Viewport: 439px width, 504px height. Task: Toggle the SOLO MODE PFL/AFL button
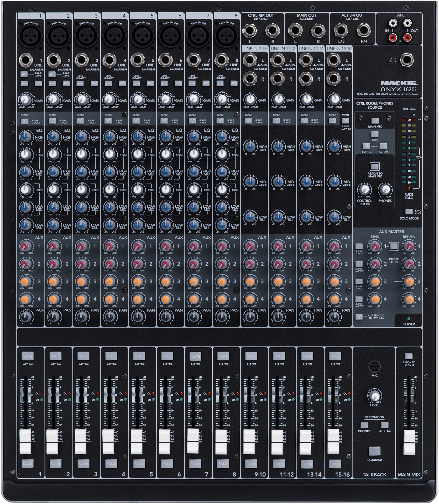pyautogui.click(x=409, y=212)
